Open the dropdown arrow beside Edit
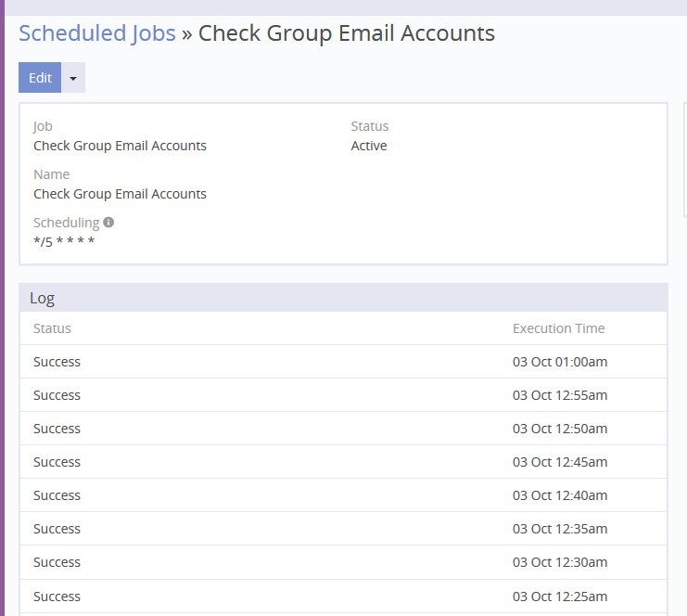The height and width of the screenshot is (616, 687). [x=73, y=78]
